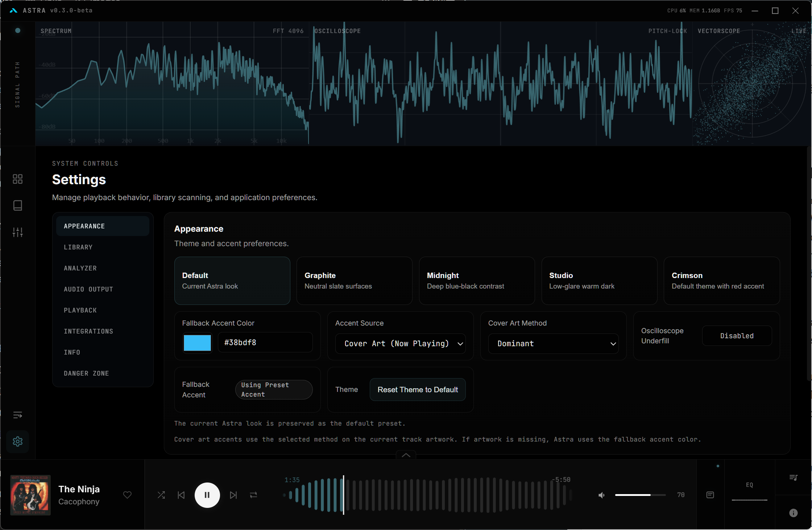Screen dimensions: 812x530
Task: Expand the Cover Art Method dropdown
Action: click(553, 343)
